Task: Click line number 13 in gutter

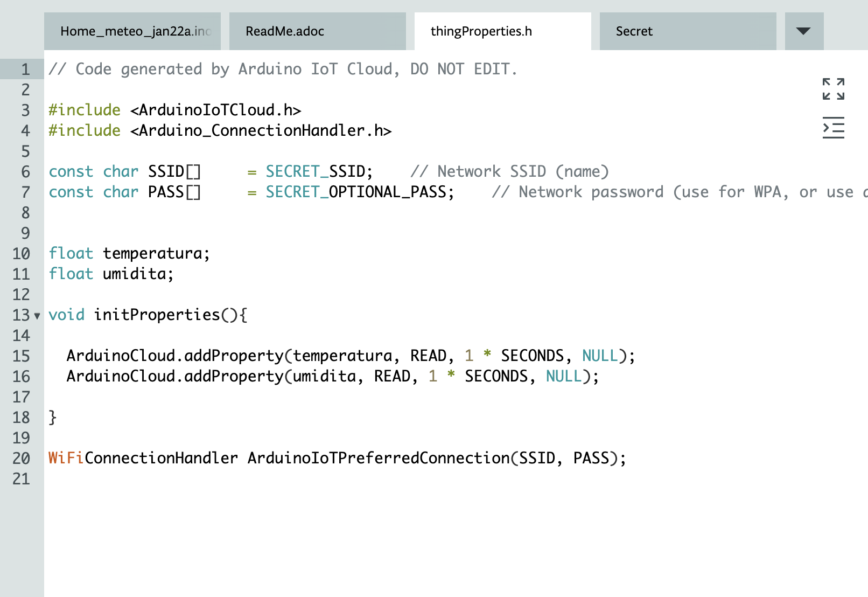Action: (21, 315)
